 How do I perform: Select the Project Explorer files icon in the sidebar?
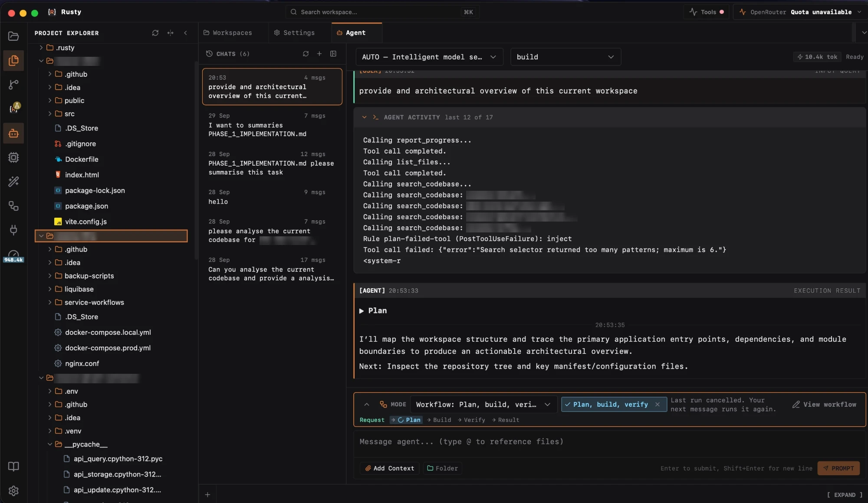(x=13, y=60)
